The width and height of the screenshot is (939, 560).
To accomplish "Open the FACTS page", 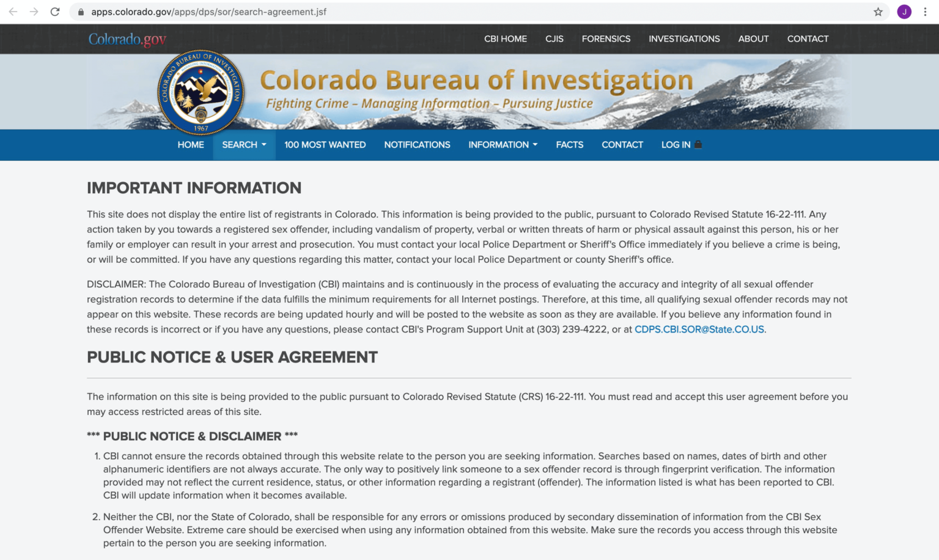I will pyautogui.click(x=569, y=145).
